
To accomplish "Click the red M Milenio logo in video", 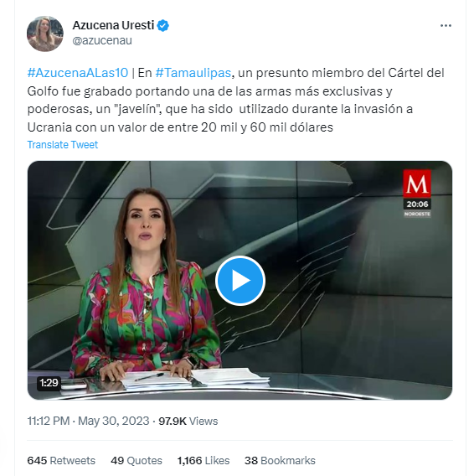I will point(417,184).
